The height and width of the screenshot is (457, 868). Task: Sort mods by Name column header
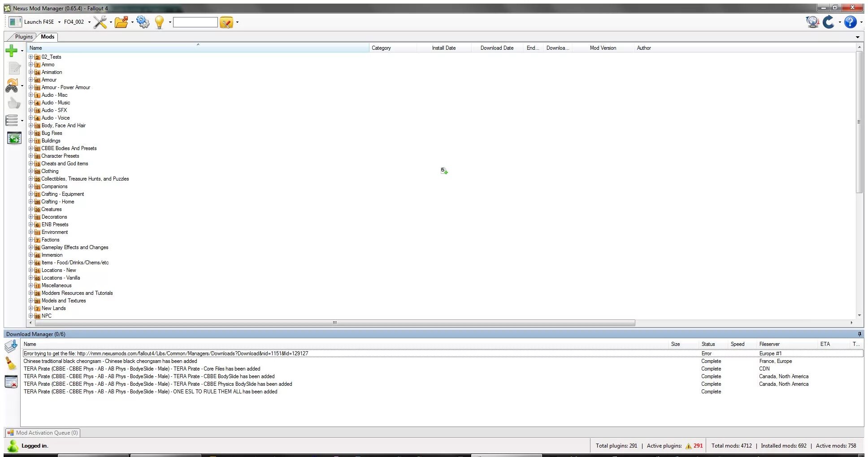click(198, 48)
